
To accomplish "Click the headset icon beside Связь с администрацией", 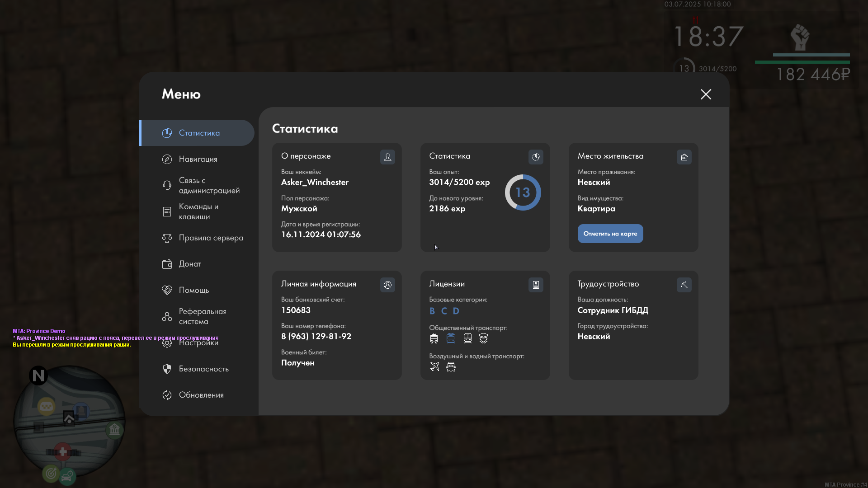I will pyautogui.click(x=167, y=185).
